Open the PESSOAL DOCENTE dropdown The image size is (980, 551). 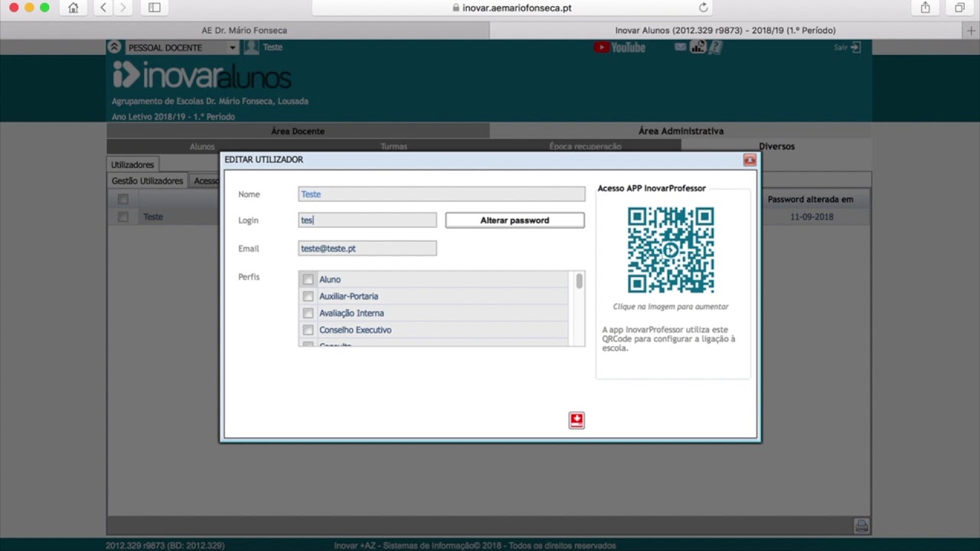(x=181, y=47)
